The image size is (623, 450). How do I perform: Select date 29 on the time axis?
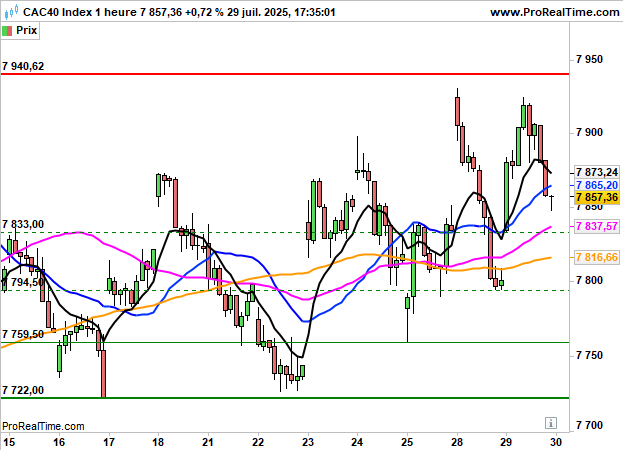[x=505, y=442]
